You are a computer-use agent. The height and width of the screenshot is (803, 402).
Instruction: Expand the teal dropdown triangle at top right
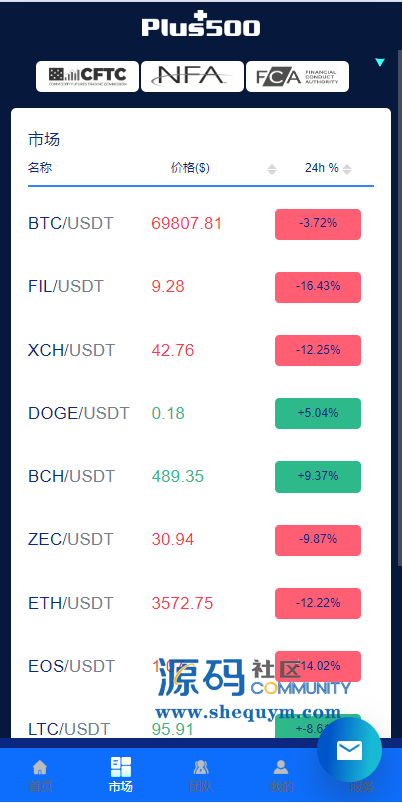(379, 62)
